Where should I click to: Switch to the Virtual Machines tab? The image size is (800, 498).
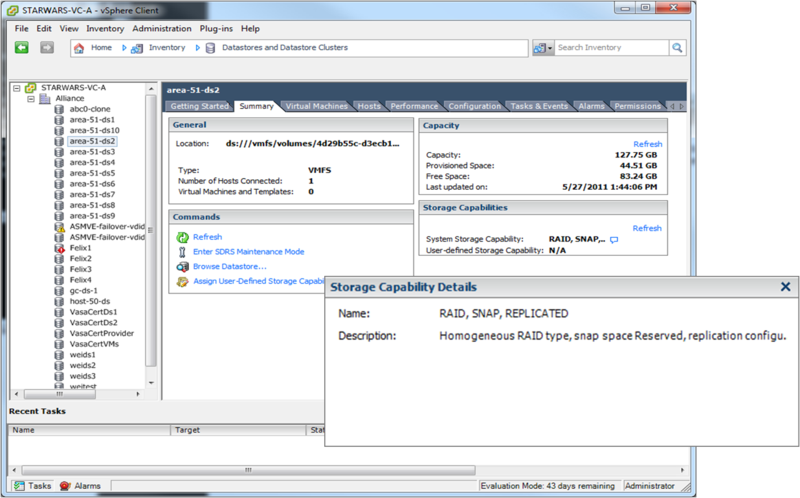[316, 106]
